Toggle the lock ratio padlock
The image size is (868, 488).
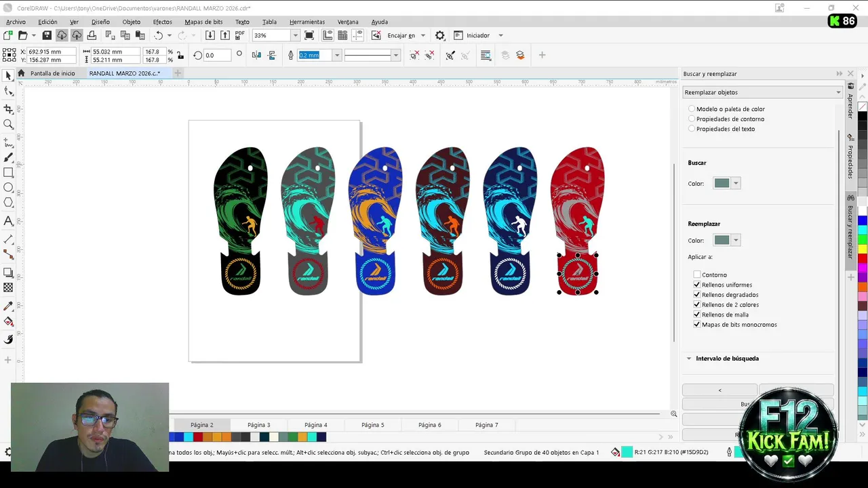coord(180,56)
